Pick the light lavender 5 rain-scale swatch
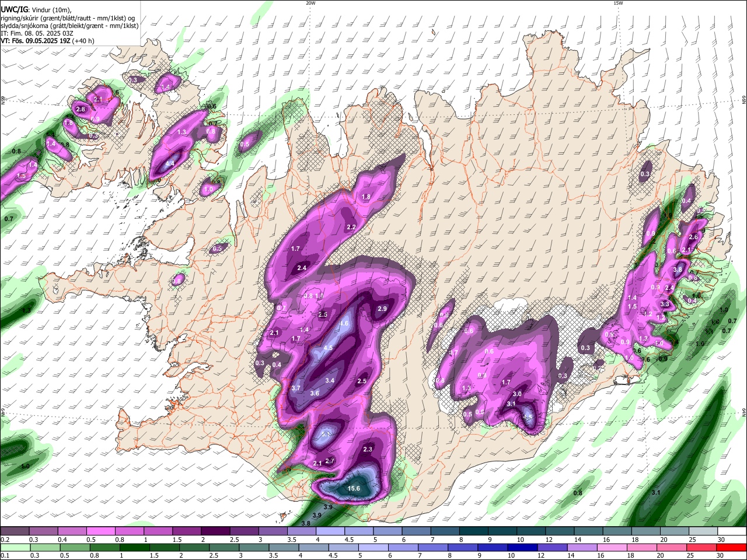747x560 pixels. [373, 548]
